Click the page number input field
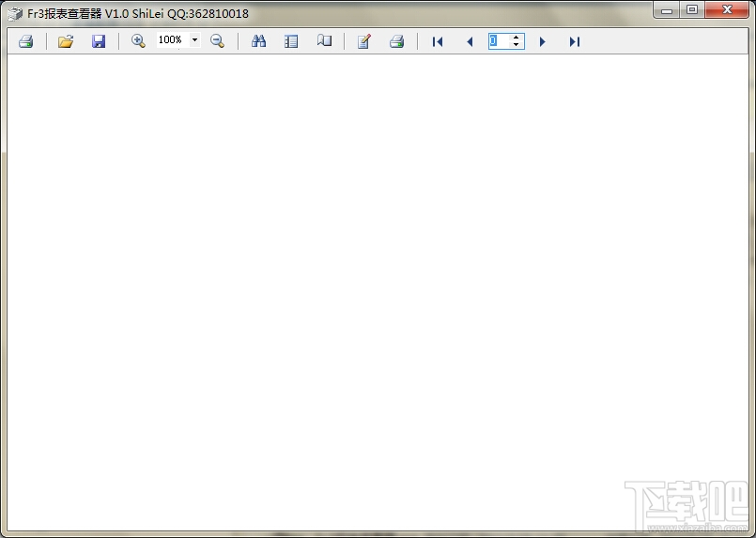 [500, 41]
